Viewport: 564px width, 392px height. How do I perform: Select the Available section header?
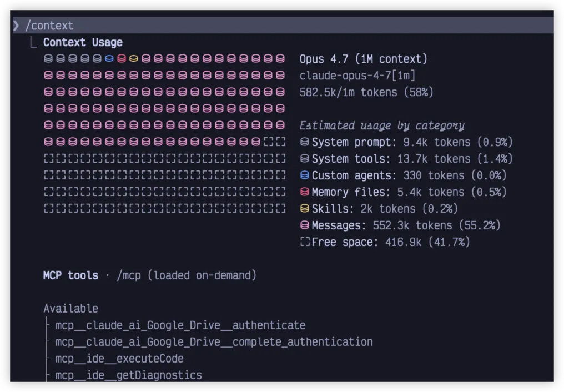(x=70, y=309)
